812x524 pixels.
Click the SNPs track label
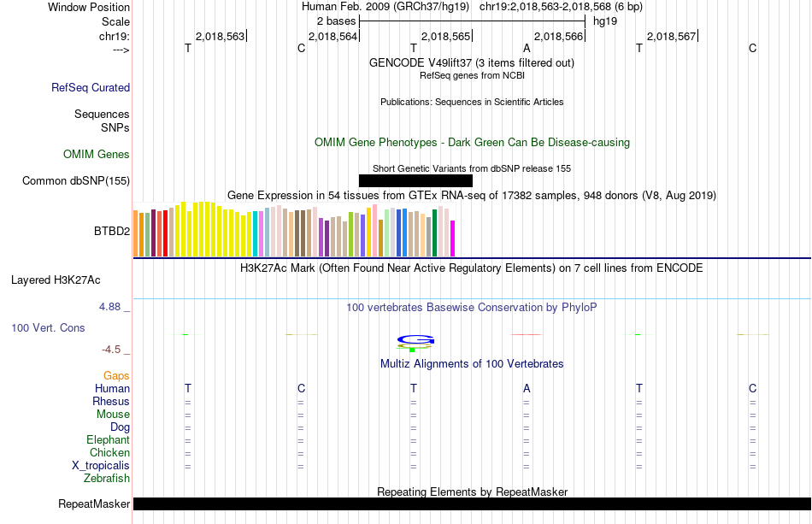(x=115, y=127)
